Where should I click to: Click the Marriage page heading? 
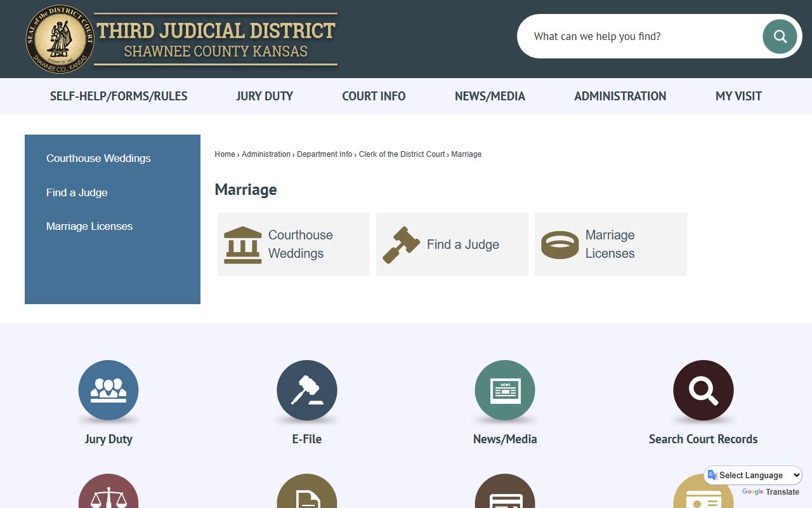[246, 189]
